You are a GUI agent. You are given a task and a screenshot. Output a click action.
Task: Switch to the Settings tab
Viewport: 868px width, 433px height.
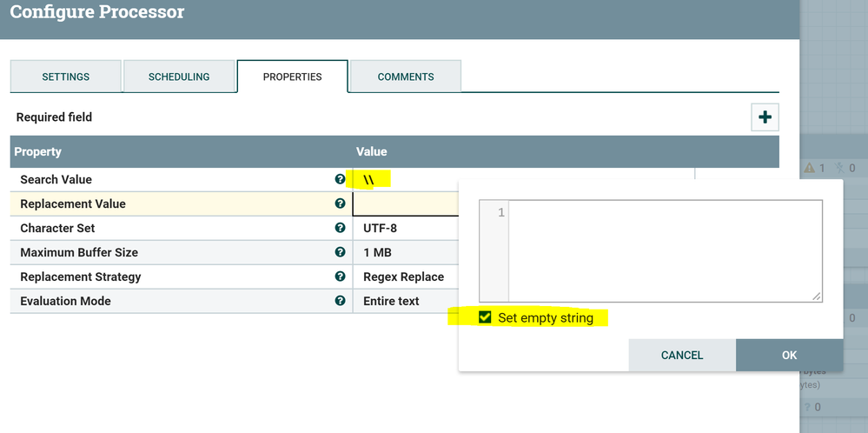[x=66, y=77]
